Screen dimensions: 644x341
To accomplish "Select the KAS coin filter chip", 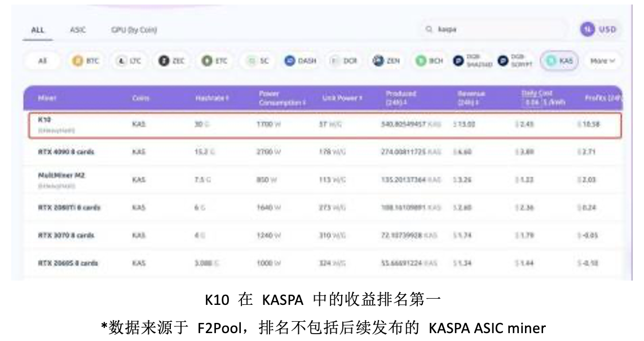I will click(x=559, y=61).
